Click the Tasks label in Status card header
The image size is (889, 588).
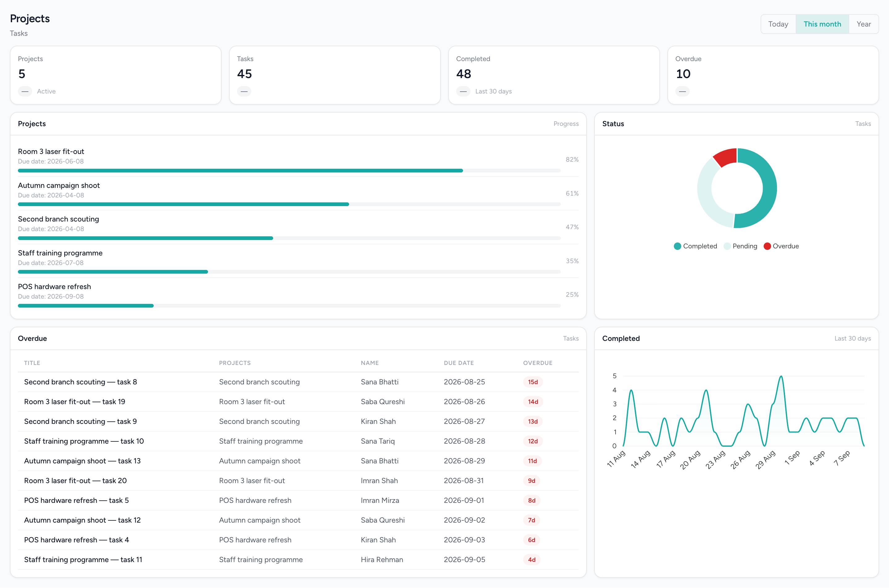pyautogui.click(x=863, y=124)
